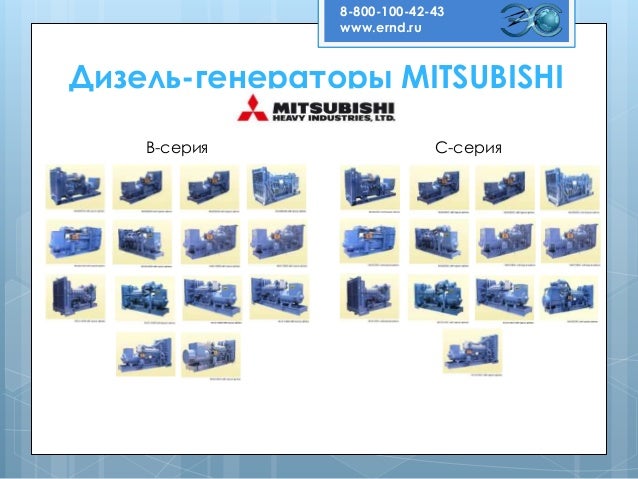This screenshot has width=638, height=479.
Task: Open right thumbnail in В-серия bottom two-image row
Action: click(x=211, y=354)
